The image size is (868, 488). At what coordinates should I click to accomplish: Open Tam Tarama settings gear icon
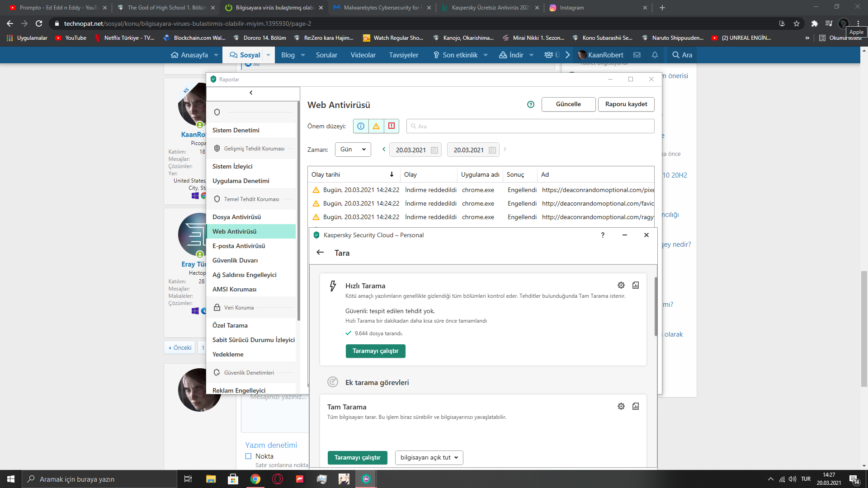coord(621,406)
